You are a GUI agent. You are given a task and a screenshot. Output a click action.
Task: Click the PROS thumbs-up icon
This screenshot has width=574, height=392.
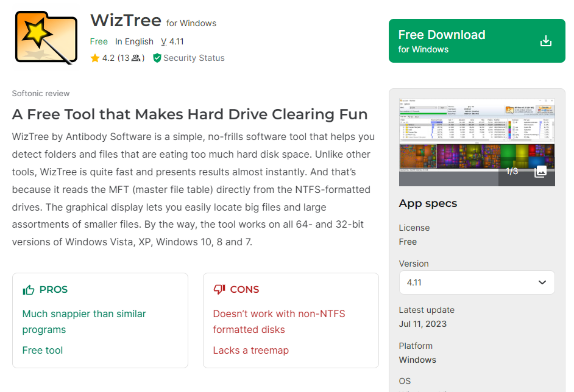pos(29,290)
